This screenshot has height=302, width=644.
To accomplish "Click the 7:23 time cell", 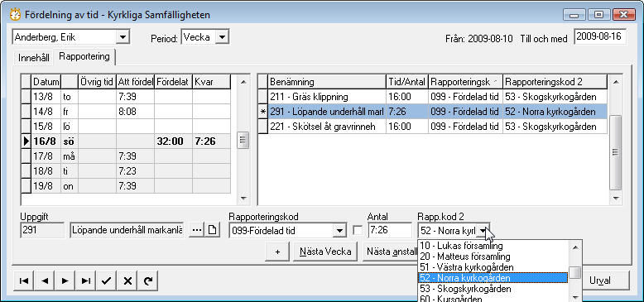I will 135,170.
